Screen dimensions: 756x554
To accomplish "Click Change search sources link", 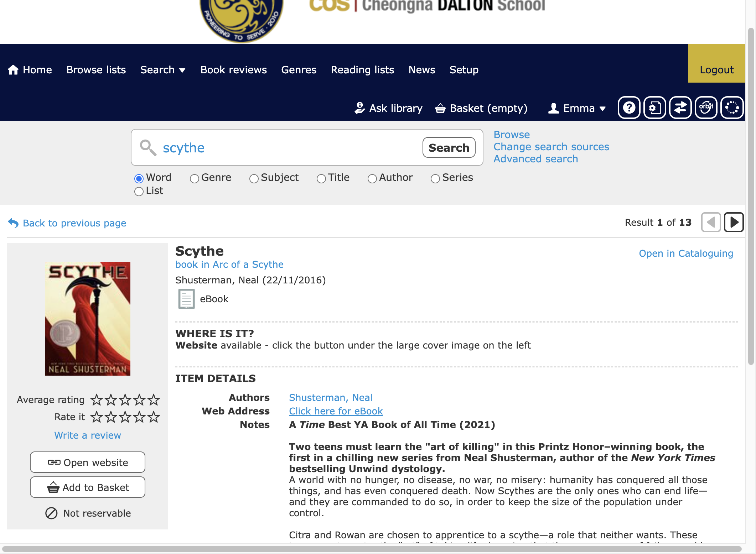I will [x=552, y=147].
